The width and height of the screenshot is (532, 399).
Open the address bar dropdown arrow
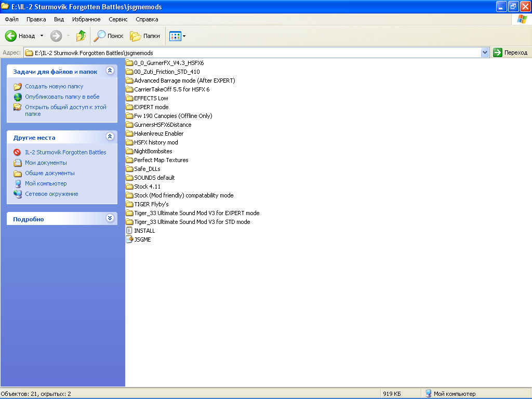tap(485, 52)
